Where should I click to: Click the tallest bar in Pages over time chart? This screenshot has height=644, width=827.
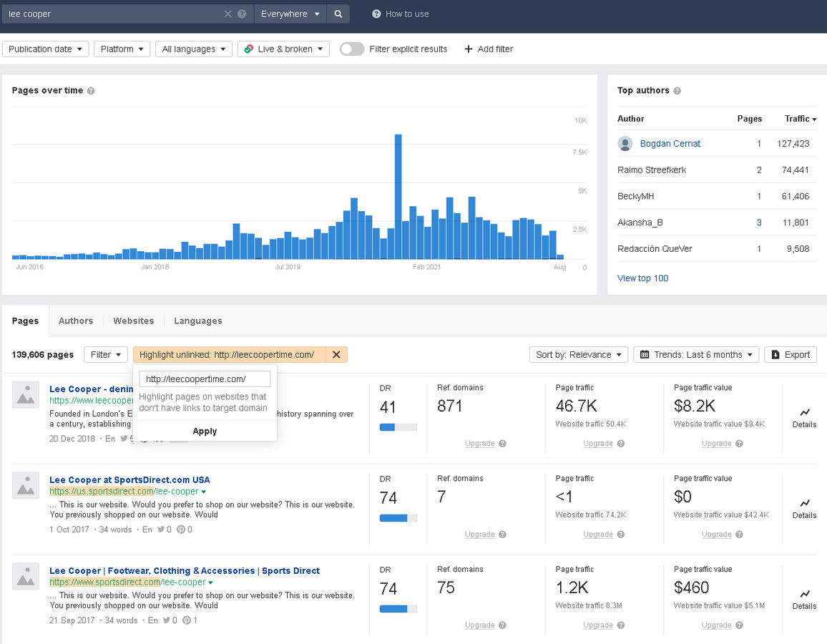click(398, 197)
